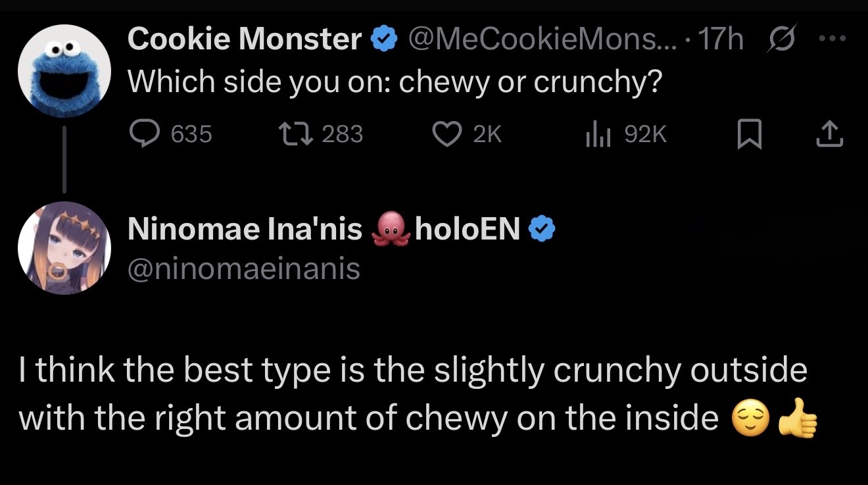Click the thumbs up emoji in reply
Viewport: 868px width, 485px height.
click(x=796, y=417)
